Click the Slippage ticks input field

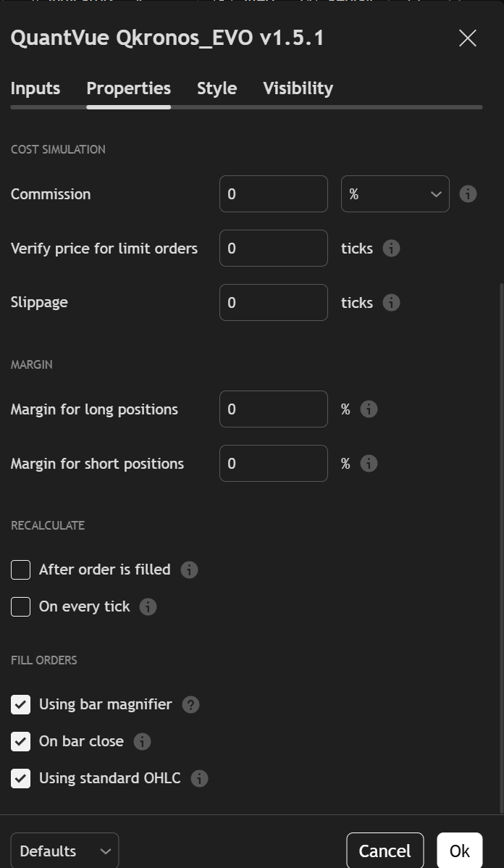pyautogui.click(x=273, y=303)
